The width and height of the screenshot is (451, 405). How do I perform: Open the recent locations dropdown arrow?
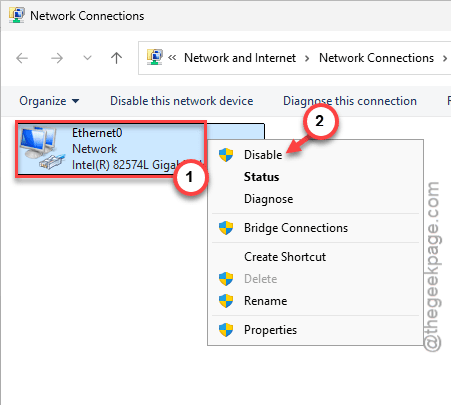[87, 58]
